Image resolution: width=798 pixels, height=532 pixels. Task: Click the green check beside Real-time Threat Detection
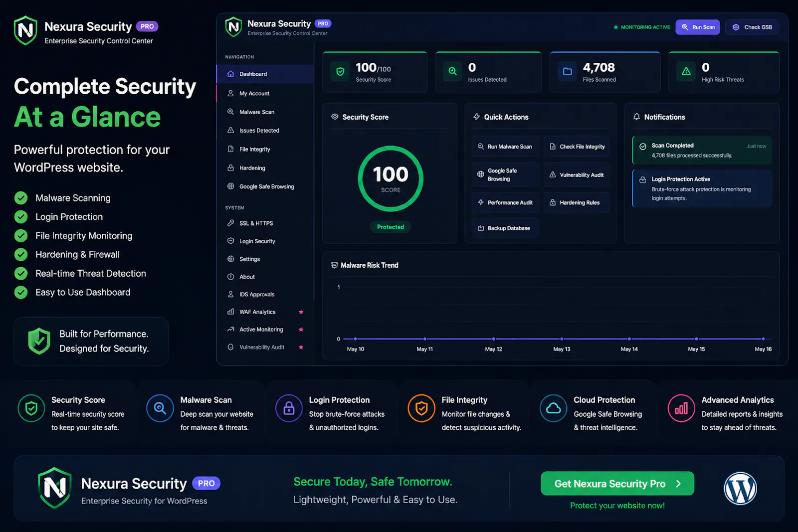[21, 273]
